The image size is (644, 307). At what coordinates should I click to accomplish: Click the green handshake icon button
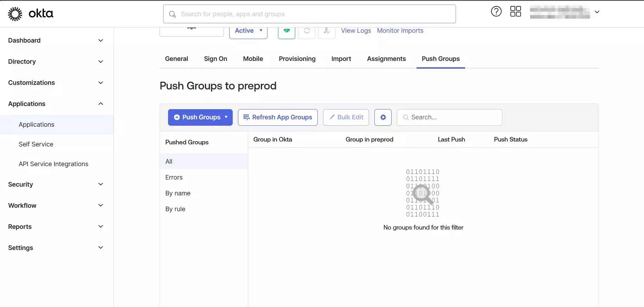(x=286, y=32)
